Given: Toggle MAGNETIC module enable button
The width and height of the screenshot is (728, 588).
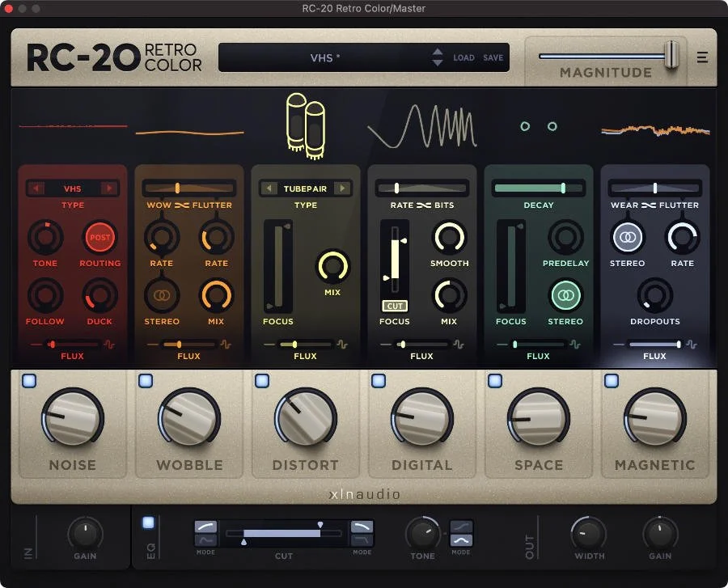Looking at the screenshot, I should pyautogui.click(x=612, y=381).
